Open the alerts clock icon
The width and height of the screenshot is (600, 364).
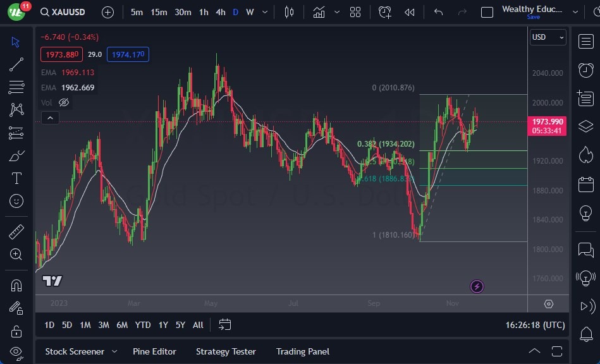[585, 70]
